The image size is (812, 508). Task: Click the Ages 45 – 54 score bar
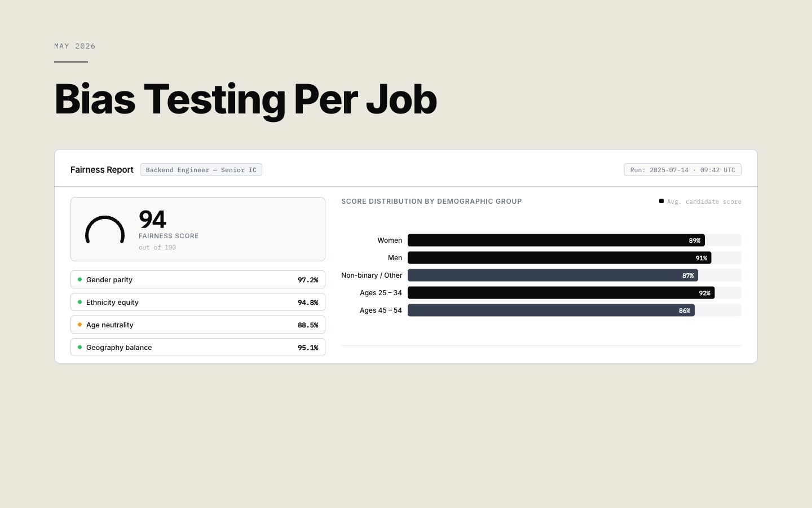pos(551,310)
